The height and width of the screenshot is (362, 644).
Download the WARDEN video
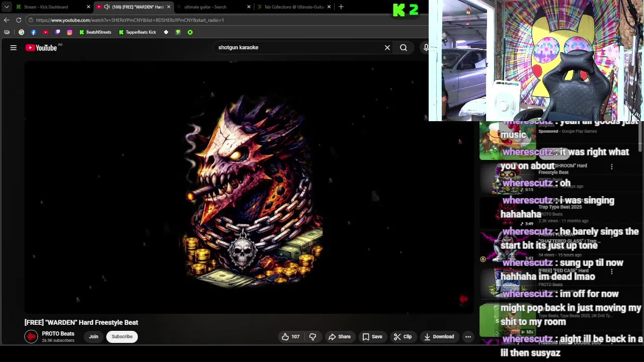pos(439,337)
